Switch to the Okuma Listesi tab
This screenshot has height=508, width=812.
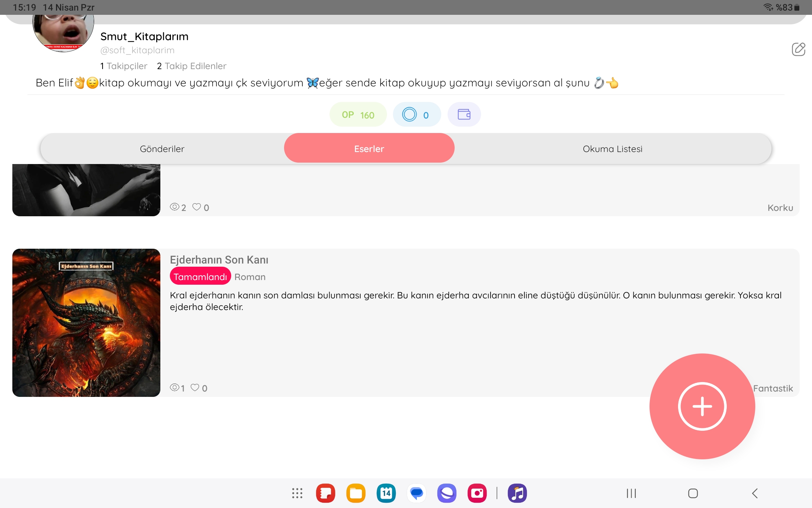[x=613, y=149]
